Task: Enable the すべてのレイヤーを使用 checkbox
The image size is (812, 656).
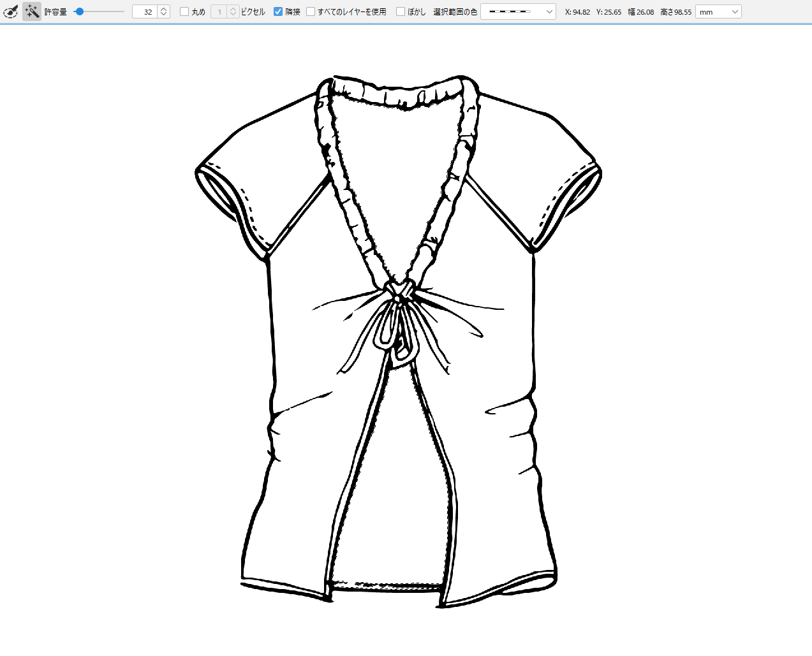Action: [311, 11]
